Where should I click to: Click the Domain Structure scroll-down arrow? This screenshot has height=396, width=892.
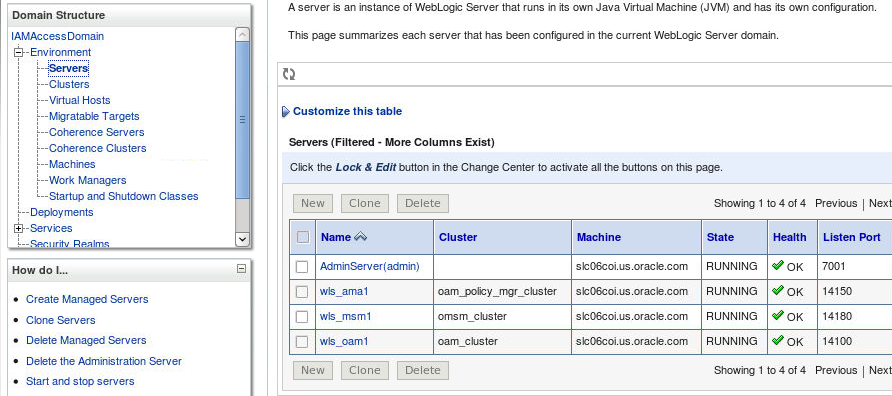pyautogui.click(x=242, y=239)
